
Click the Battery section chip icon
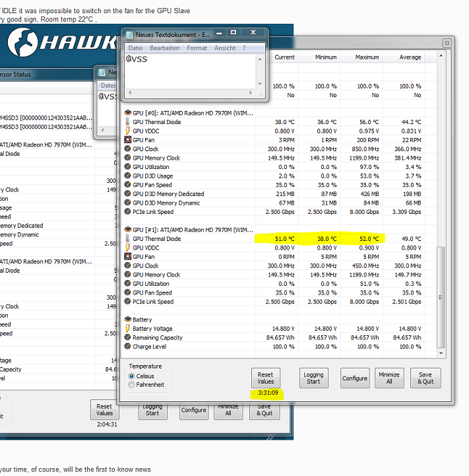click(128, 320)
